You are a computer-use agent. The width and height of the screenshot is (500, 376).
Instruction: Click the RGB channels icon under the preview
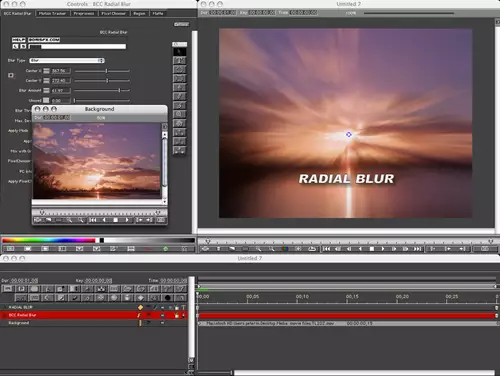[285, 249]
